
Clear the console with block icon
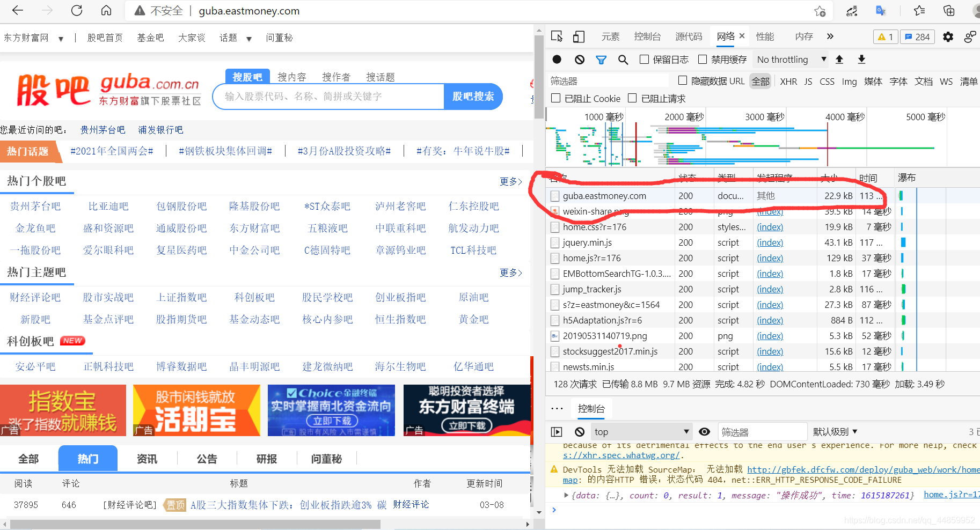pos(580,432)
